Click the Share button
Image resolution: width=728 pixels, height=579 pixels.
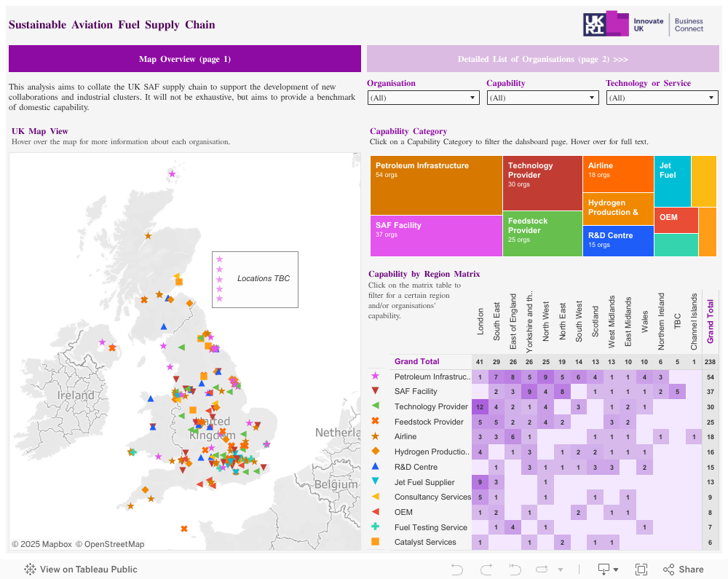coord(683,570)
